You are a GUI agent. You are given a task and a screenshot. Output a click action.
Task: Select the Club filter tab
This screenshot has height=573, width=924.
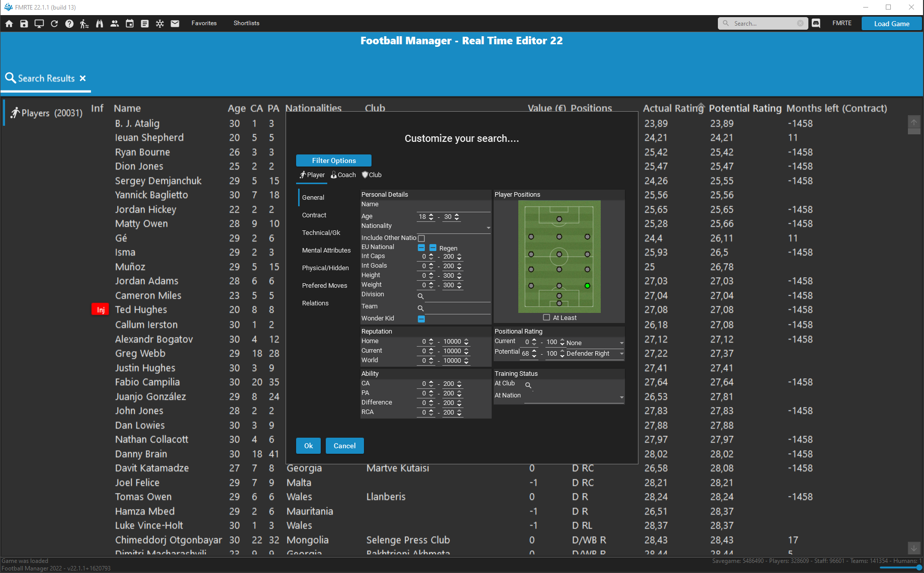372,175
